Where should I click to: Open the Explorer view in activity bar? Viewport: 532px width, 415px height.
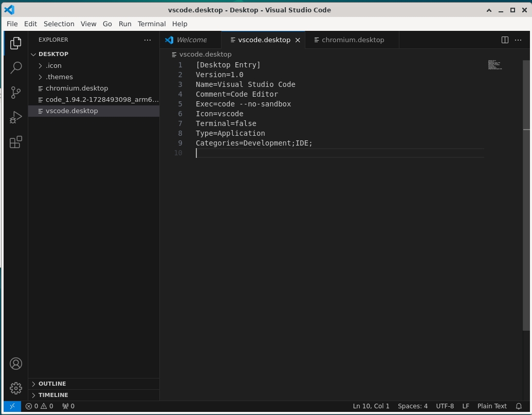click(15, 43)
